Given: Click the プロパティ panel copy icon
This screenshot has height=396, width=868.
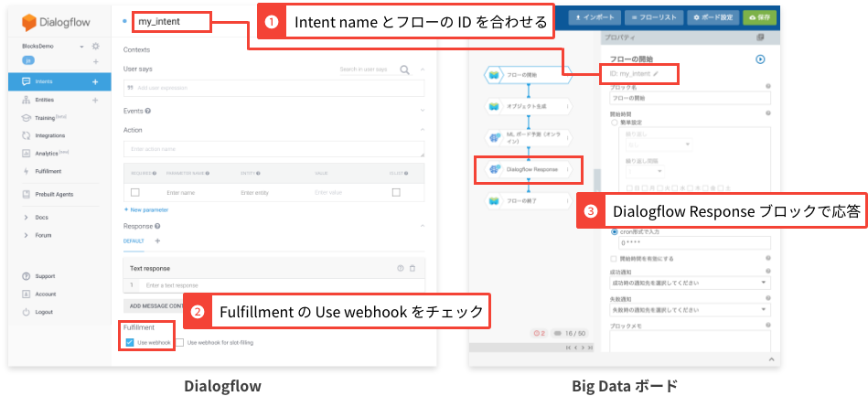Looking at the screenshot, I should click(x=759, y=37).
